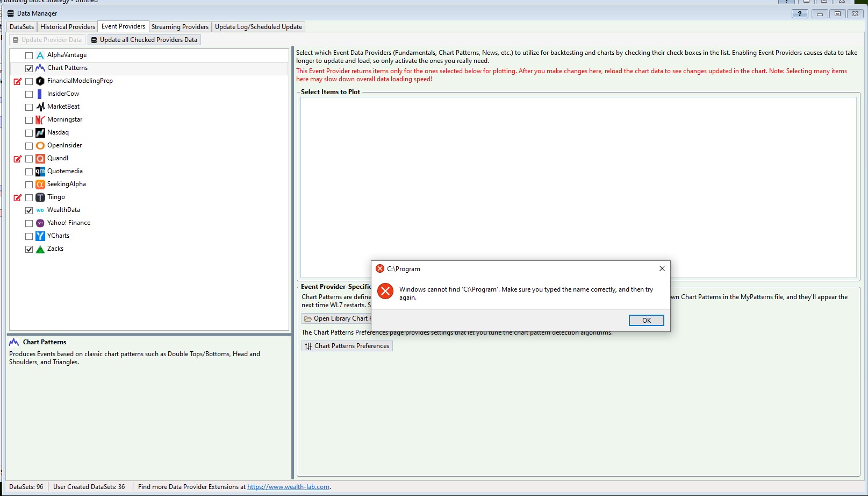Open the Update Log/Scheduled Update tab
The width and height of the screenshot is (868, 496).
tap(259, 27)
